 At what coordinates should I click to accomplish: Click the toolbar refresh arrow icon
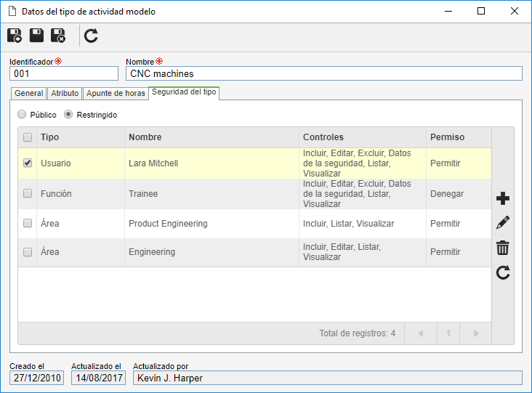(91, 36)
